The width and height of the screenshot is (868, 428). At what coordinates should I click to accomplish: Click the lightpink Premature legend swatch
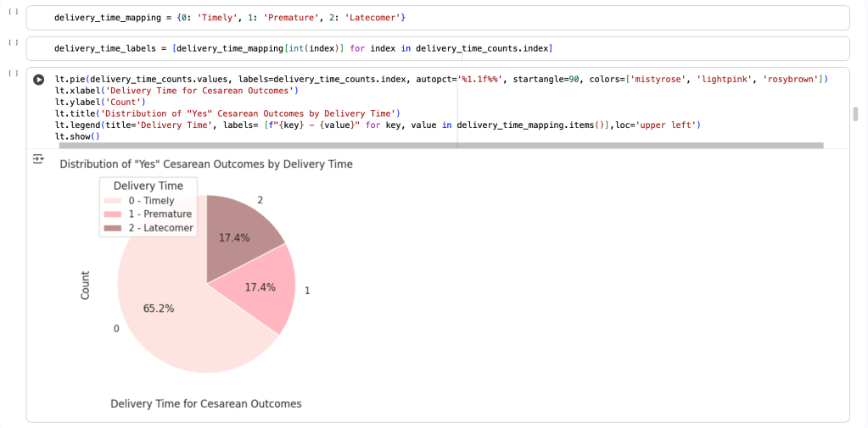pos(112,214)
